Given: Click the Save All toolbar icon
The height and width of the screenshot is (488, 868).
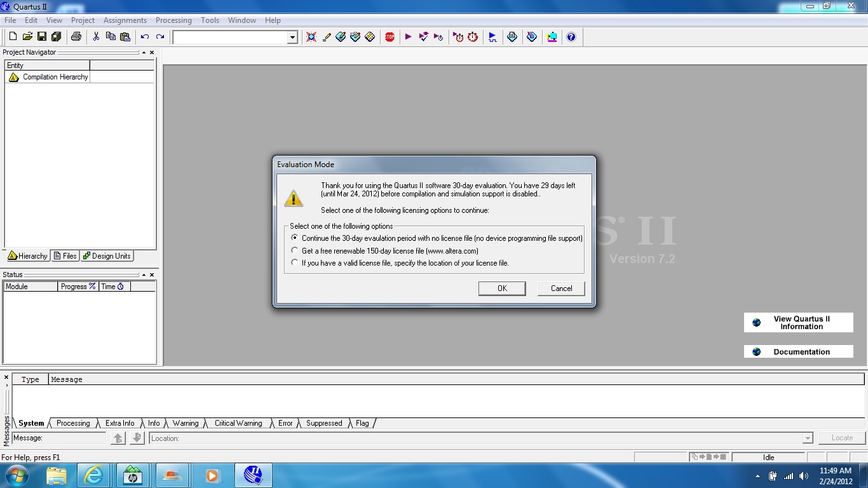Looking at the screenshot, I should coord(57,37).
